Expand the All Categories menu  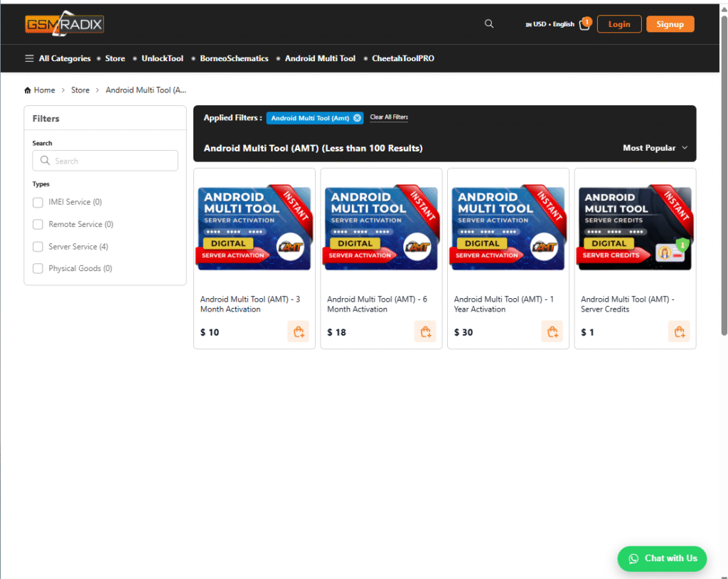point(58,58)
